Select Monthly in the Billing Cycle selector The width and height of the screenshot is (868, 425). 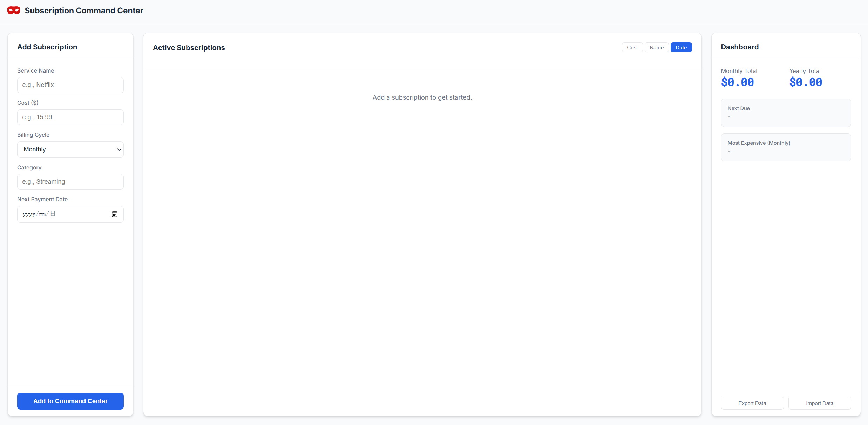point(70,149)
